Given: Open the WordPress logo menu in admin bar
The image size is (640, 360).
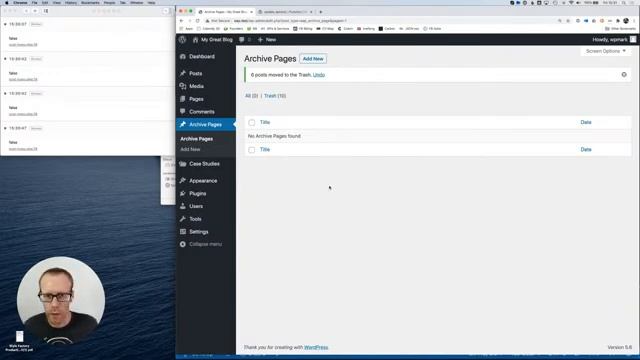Looking at the screenshot, I should click(182, 40).
